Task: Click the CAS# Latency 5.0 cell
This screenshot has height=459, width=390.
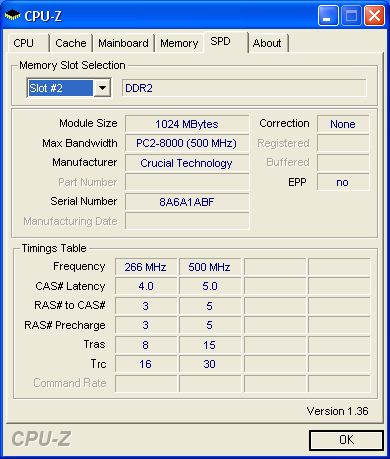Action: [210, 286]
